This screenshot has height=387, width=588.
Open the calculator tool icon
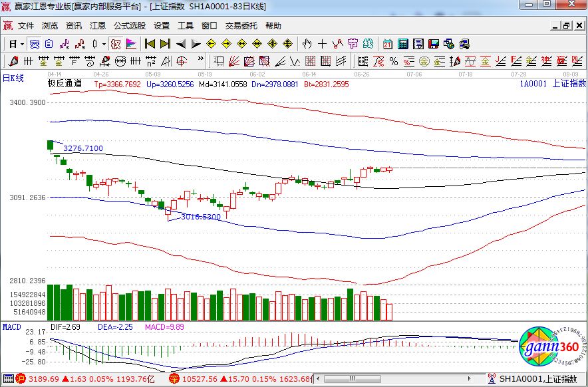[402, 44]
